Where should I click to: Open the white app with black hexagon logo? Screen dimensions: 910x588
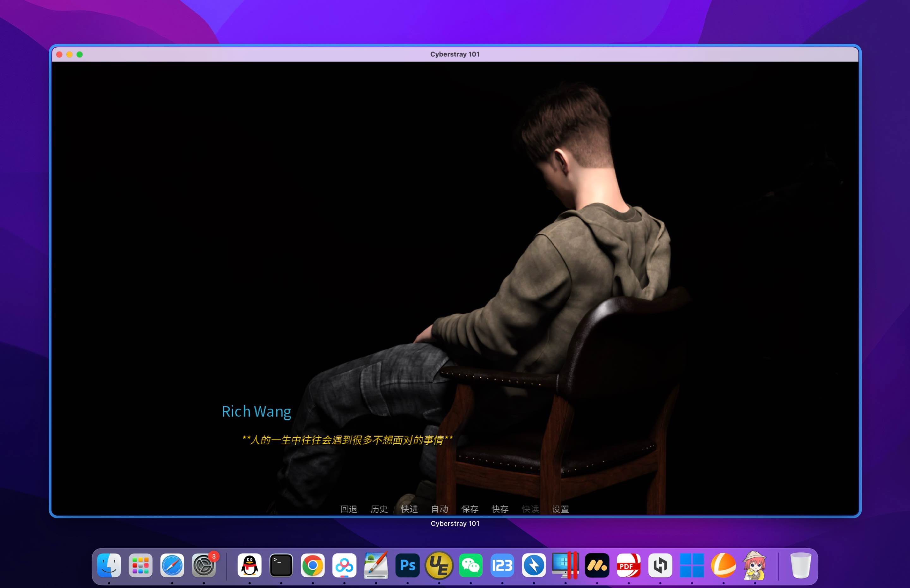660,565
